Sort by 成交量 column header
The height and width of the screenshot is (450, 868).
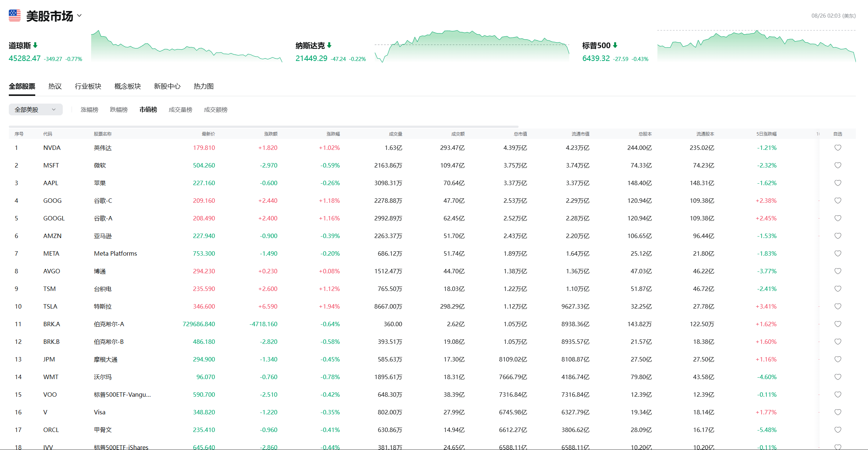point(396,134)
